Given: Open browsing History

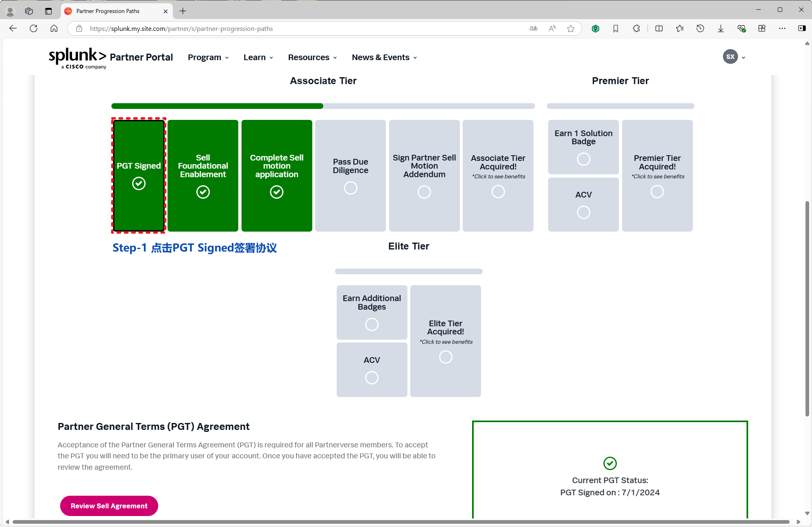Looking at the screenshot, I should click(x=700, y=28).
